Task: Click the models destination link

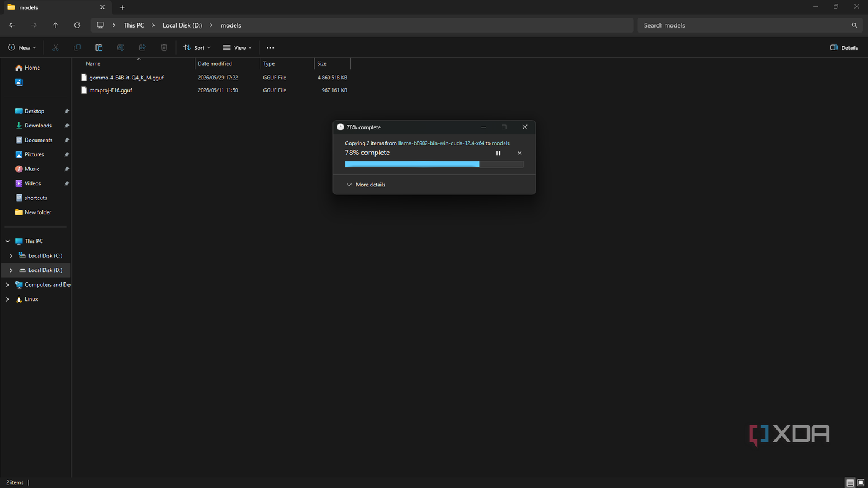Action: click(500, 143)
